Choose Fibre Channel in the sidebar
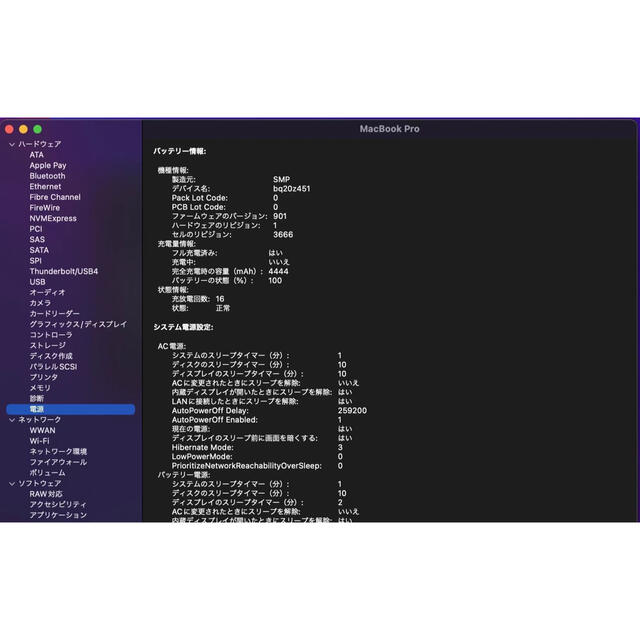The width and height of the screenshot is (640, 640). [x=55, y=197]
